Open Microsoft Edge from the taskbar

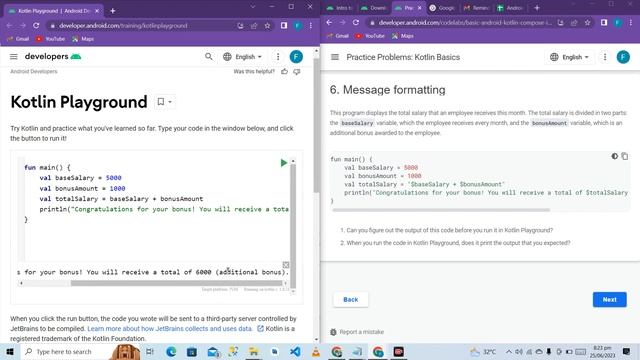[171, 351]
